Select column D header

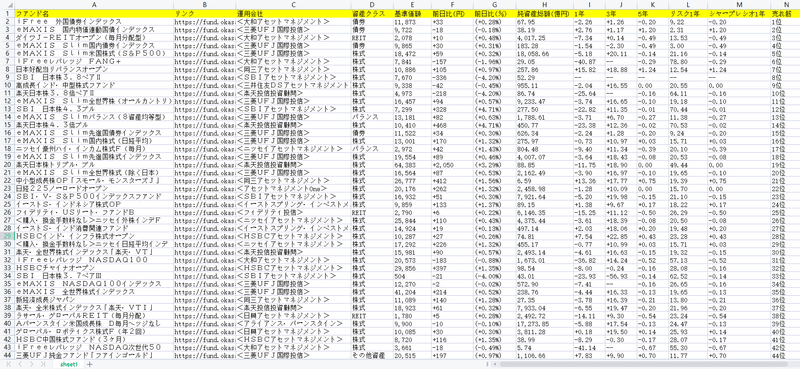tap(371, 4)
